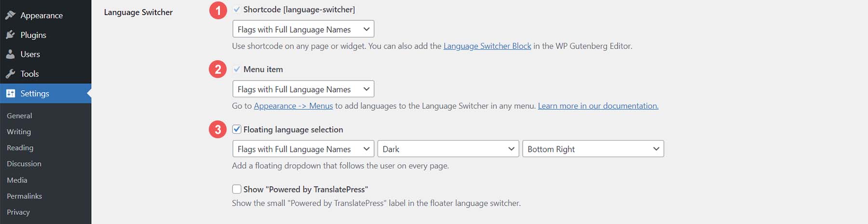
Task: Click the red number 2 badge
Action: pos(218,69)
